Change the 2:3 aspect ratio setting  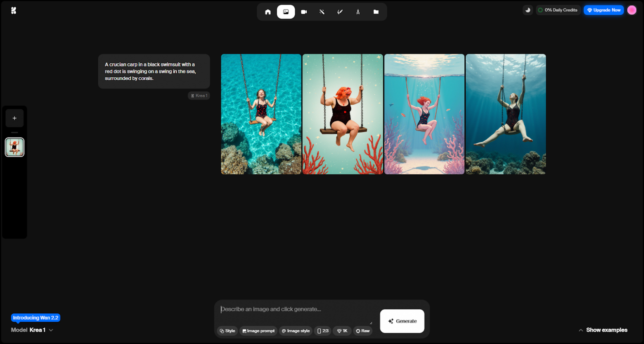pyautogui.click(x=323, y=331)
